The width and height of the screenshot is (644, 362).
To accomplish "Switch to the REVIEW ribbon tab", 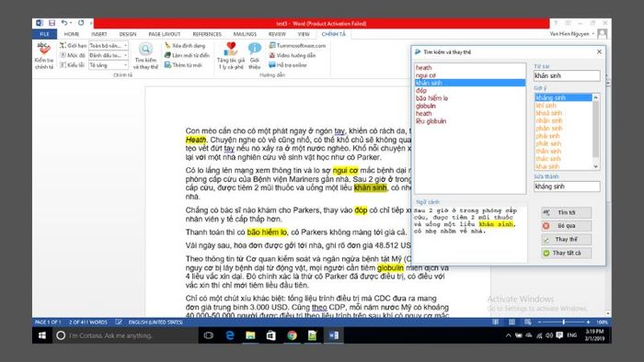I will click(x=277, y=34).
